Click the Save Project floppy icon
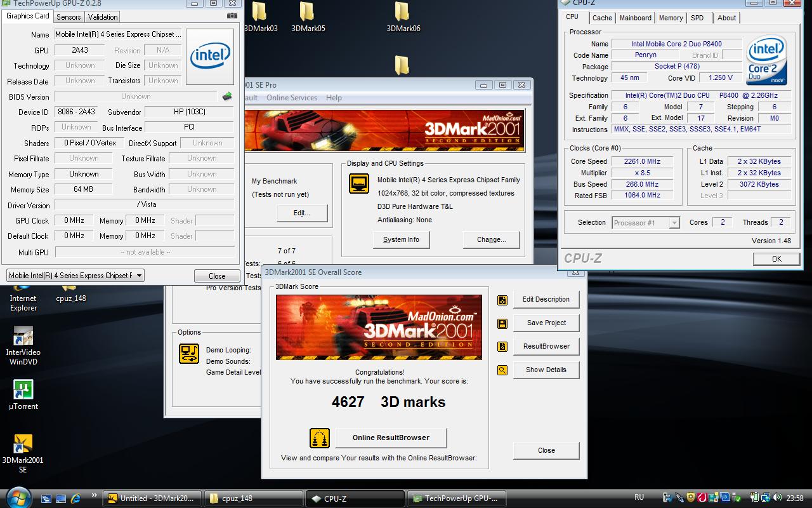The image size is (812, 508). coord(502,323)
